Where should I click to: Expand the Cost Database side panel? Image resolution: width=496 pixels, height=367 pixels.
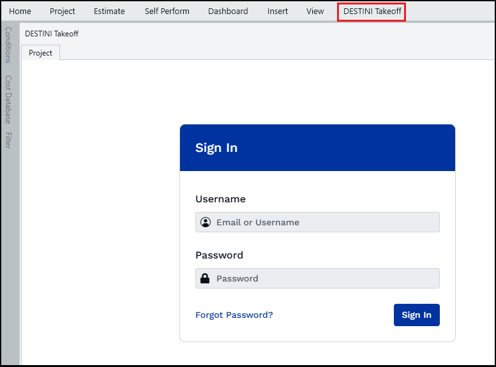pyautogui.click(x=8, y=99)
